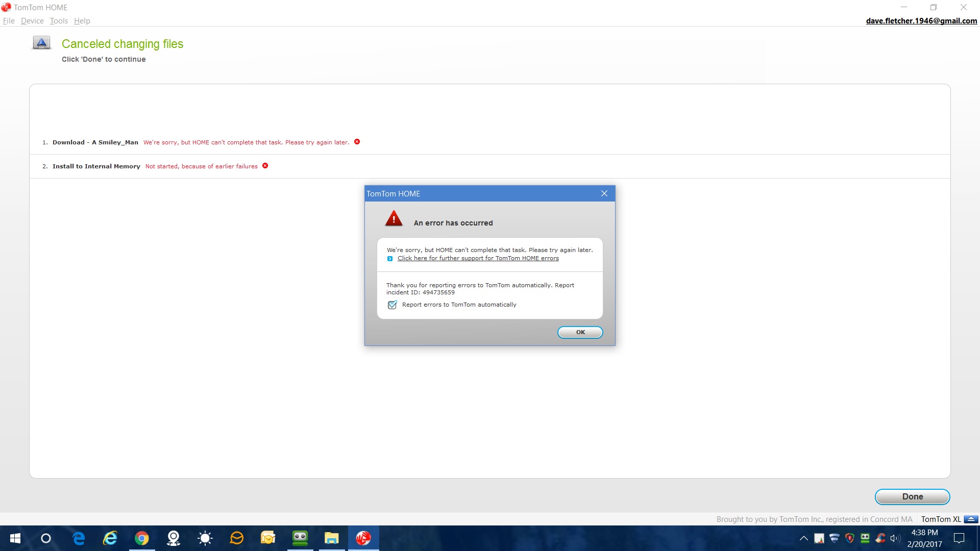
Task: Open the Device menu
Action: point(32,21)
